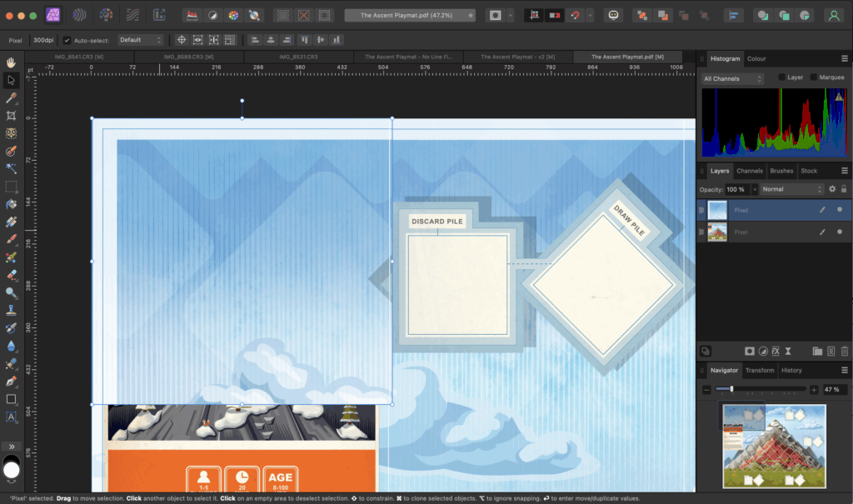
Task: Open the All Channels histogram dropdown
Action: 732,78
